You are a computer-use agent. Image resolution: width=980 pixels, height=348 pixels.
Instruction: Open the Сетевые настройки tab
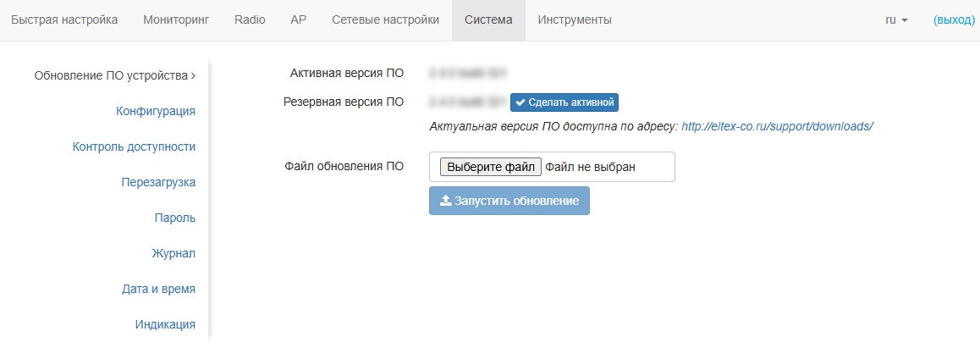[x=385, y=19]
